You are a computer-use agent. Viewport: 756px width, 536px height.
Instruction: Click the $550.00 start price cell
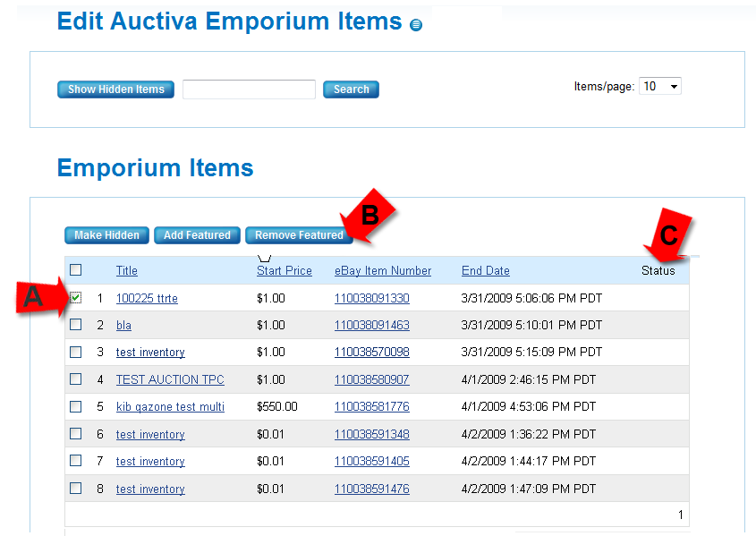tap(277, 407)
